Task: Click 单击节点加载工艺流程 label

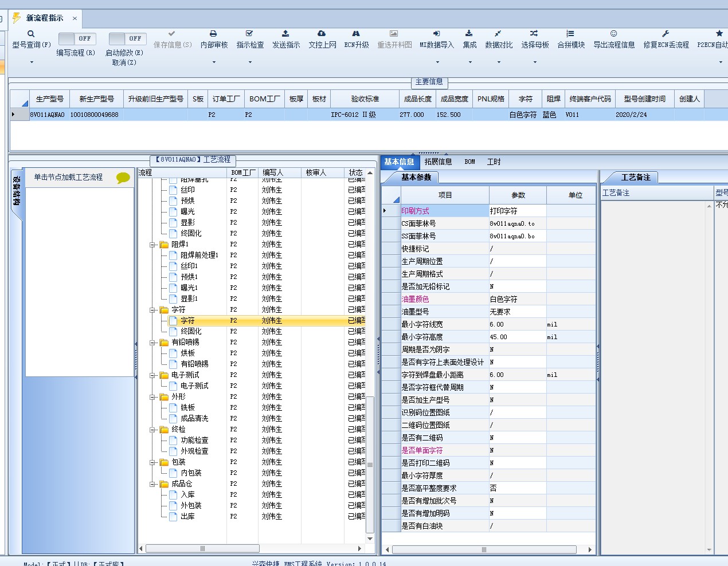Action: [x=68, y=178]
